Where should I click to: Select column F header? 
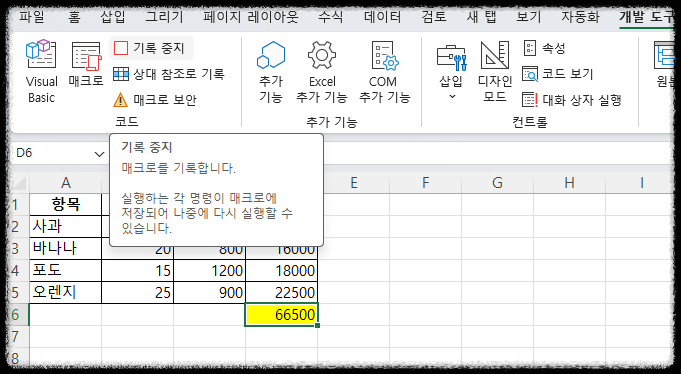426,183
